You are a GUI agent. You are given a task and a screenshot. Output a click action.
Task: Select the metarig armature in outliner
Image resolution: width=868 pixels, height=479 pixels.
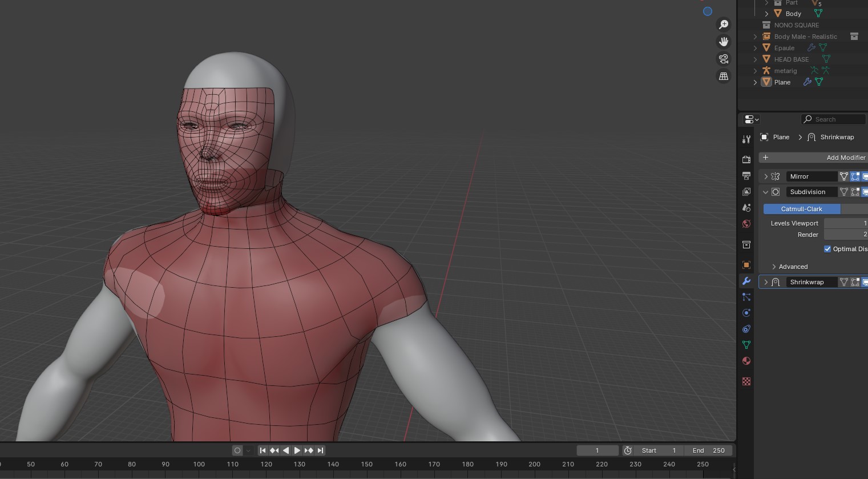785,71
